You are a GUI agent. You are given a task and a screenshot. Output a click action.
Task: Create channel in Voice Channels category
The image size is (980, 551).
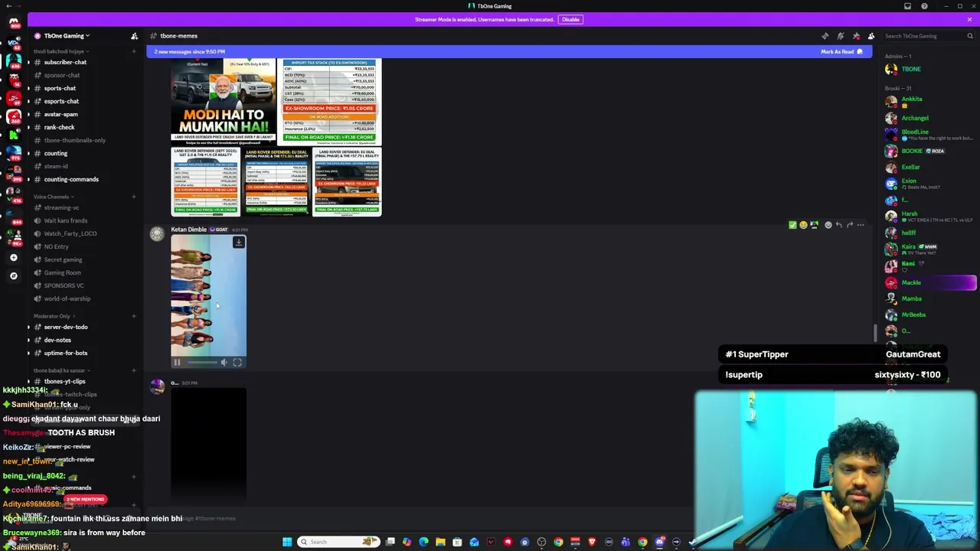(134, 197)
